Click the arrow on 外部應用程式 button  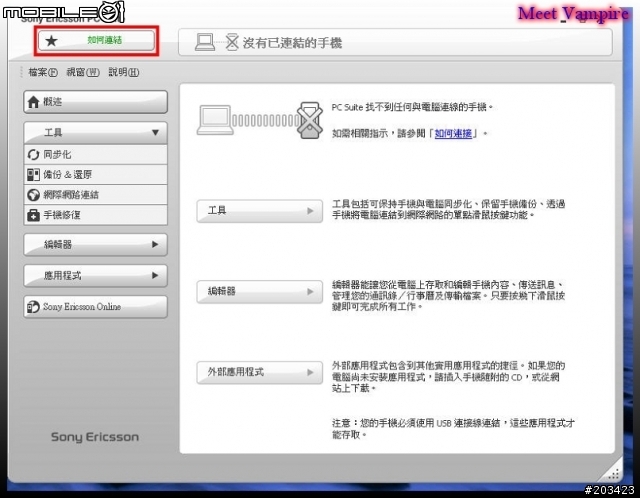click(x=310, y=372)
